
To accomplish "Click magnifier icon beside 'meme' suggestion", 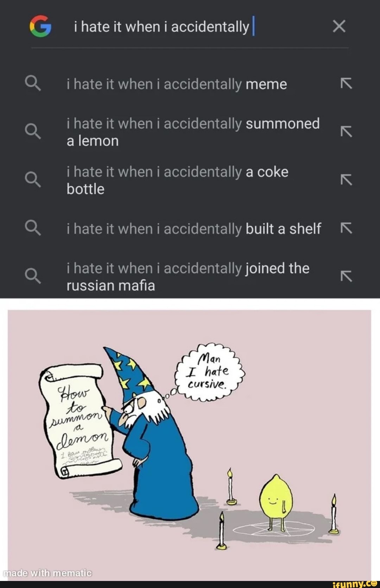I will [33, 84].
